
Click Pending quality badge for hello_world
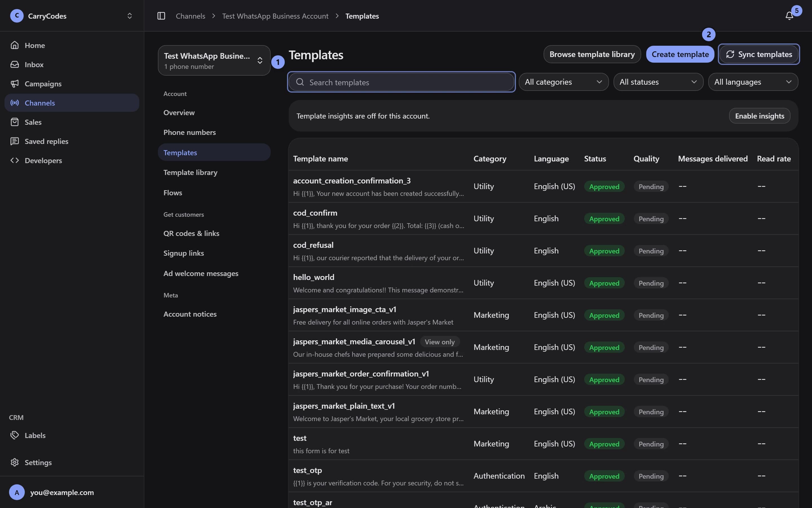pyautogui.click(x=651, y=283)
